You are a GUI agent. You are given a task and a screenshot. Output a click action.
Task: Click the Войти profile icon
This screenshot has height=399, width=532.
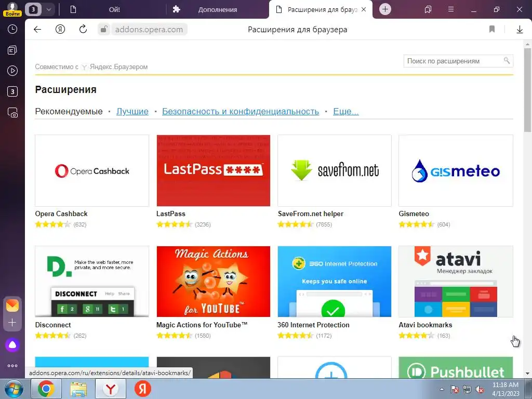pyautogui.click(x=12, y=9)
